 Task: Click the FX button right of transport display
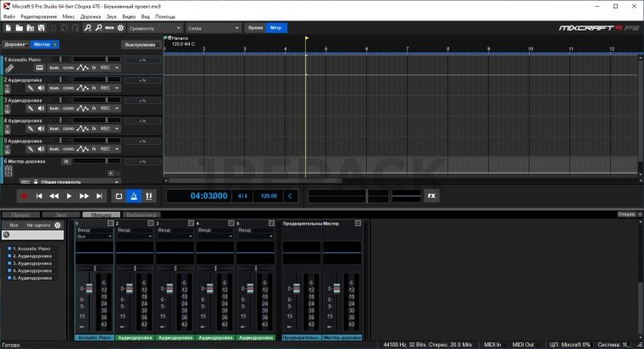click(x=430, y=196)
